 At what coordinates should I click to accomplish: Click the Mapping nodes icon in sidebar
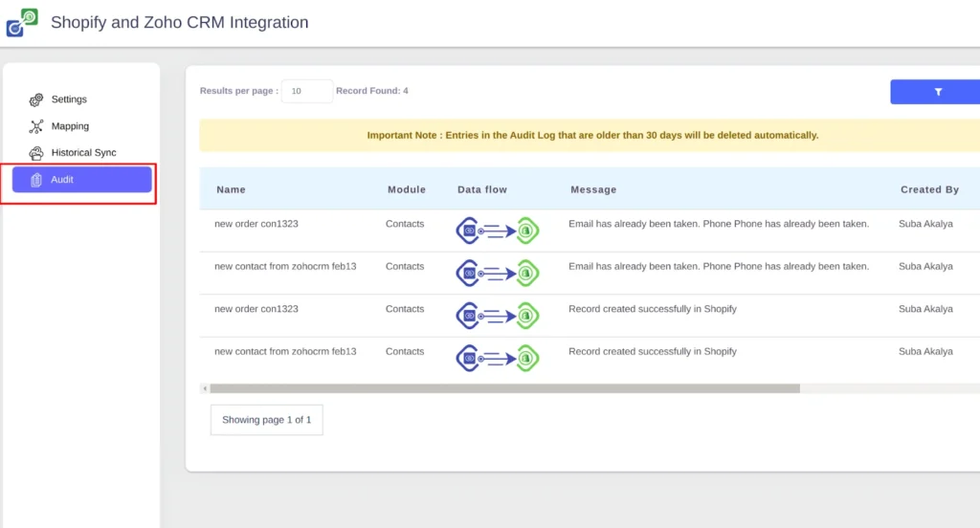(36, 126)
